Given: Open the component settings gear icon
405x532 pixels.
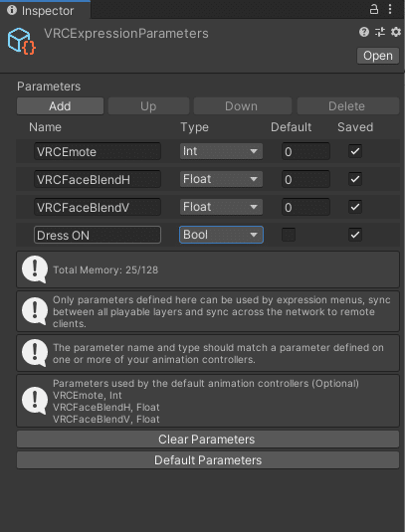Looking at the screenshot, I should point(395,32).
